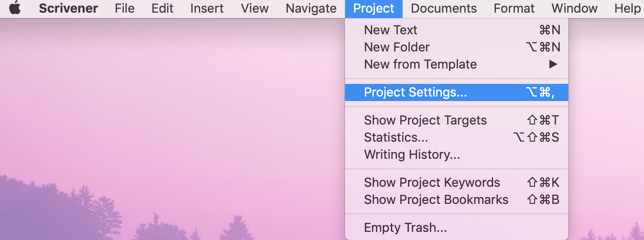Viewport: 644px width, 240px height.
Task: Open the Documents menu
Action: coord(444,8)
